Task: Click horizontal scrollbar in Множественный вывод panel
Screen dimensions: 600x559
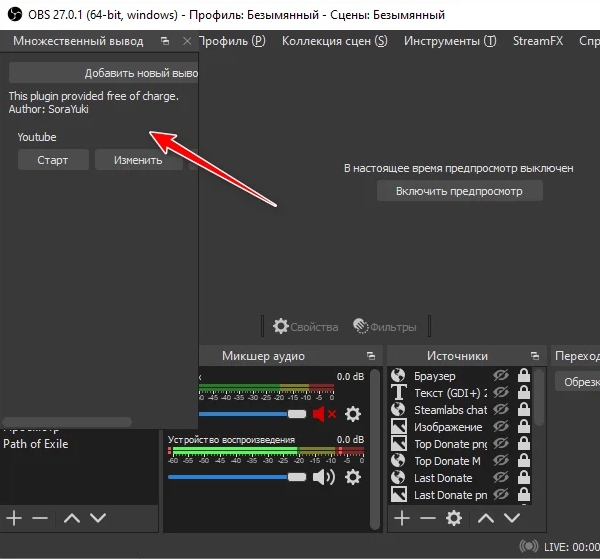Action: (67, 422)
